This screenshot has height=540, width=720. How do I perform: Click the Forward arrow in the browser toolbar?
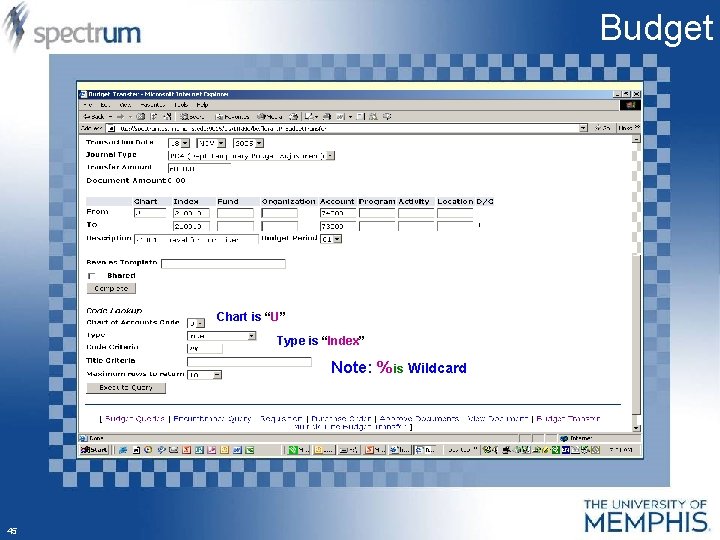point(120,117)
